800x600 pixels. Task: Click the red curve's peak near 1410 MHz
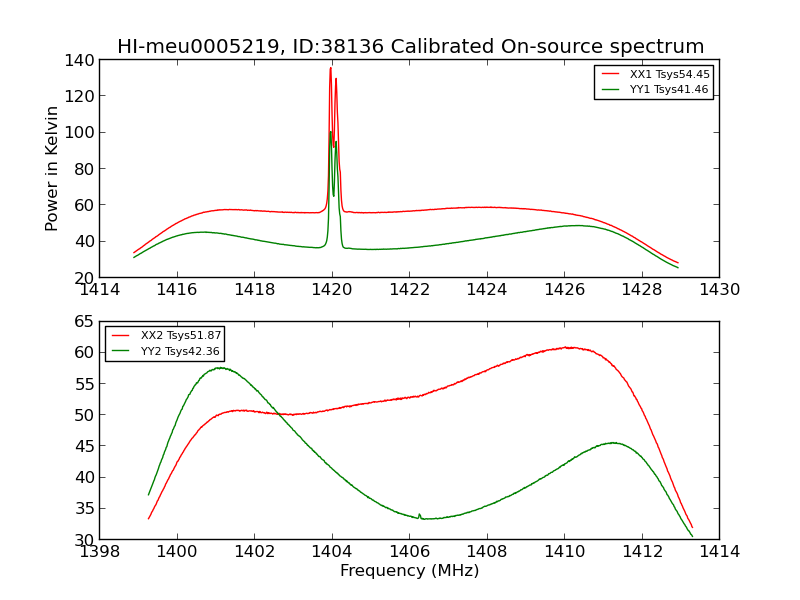point(568,347)
